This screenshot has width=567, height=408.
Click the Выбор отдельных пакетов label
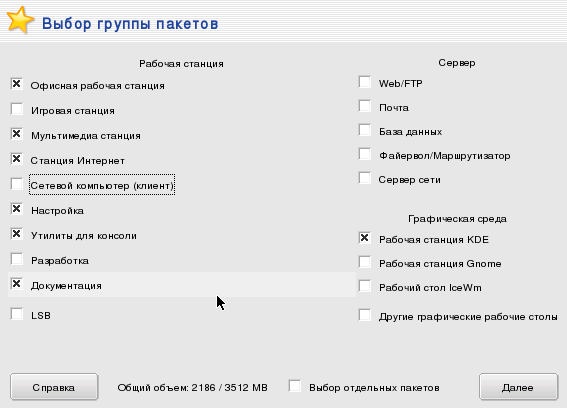point(374,388)
